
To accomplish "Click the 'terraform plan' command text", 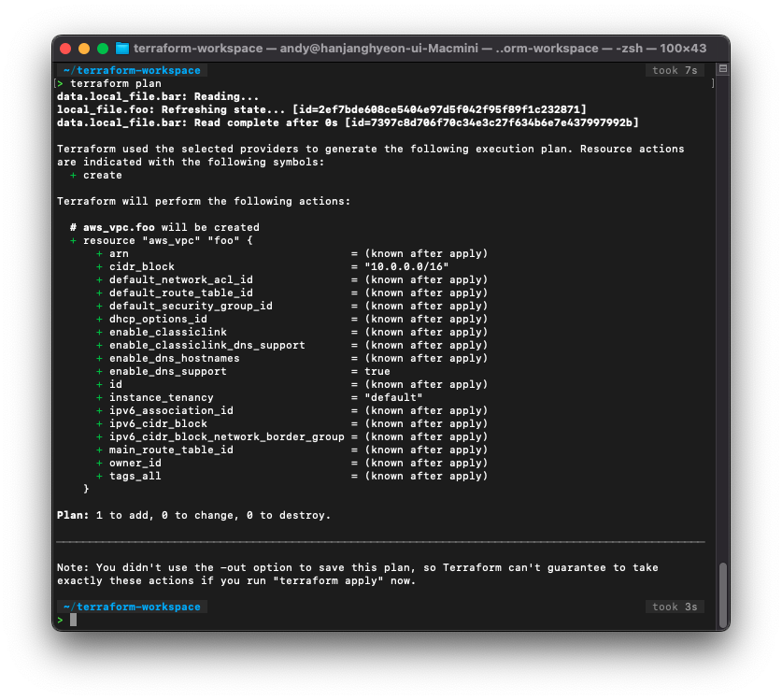I will click(116, 83).
